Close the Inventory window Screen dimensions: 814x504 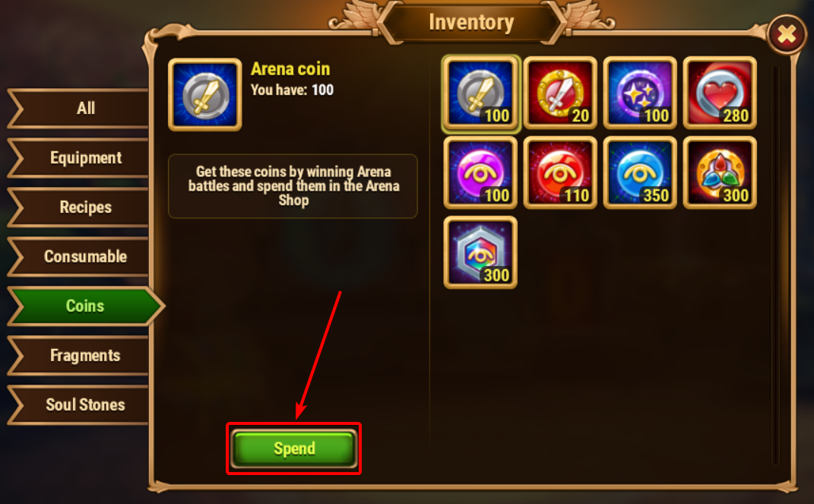pyautogui.click(x=787, y=35)
